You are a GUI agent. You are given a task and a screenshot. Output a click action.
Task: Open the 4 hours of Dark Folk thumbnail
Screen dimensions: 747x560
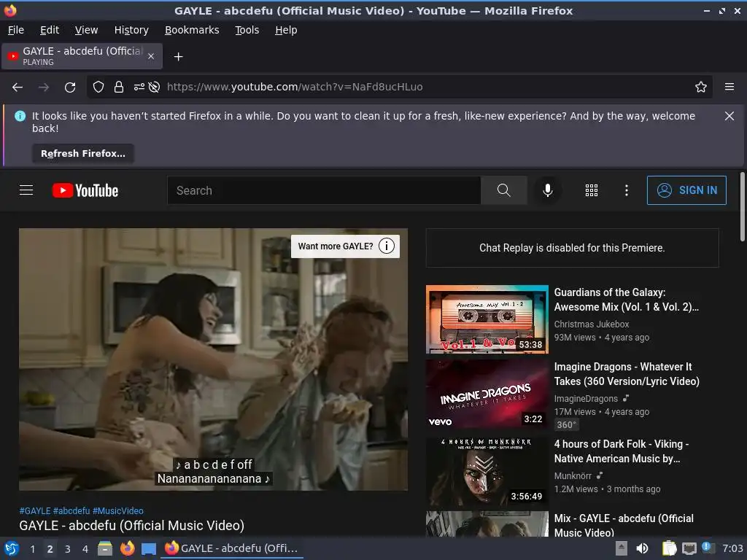click(487, 472)
